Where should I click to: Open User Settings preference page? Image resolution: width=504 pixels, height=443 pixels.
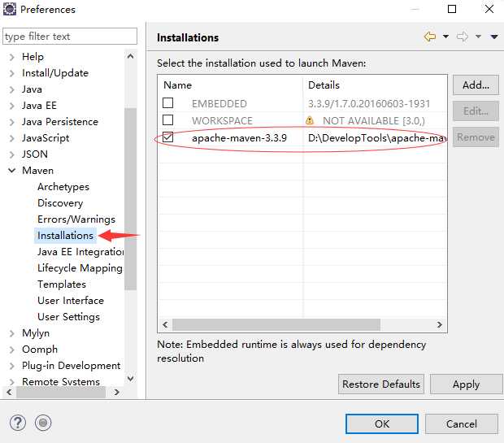click(x=68, y=317)
